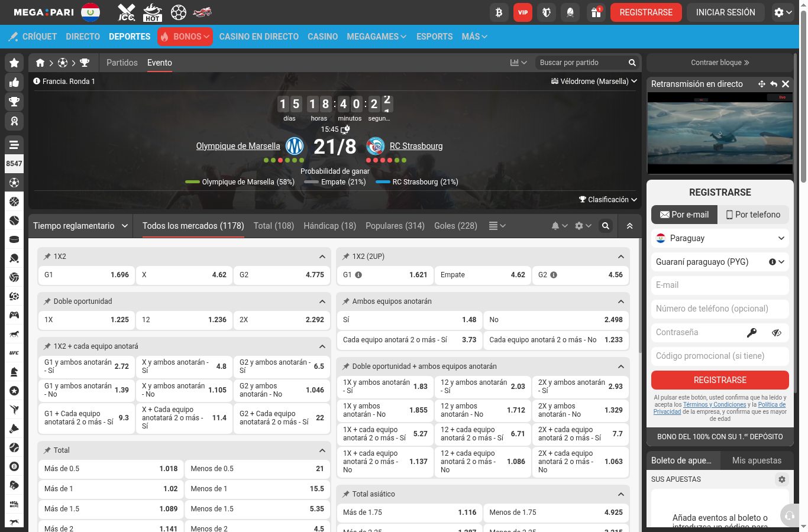Click the award ribbon icon in sidebar

point(14,121)
